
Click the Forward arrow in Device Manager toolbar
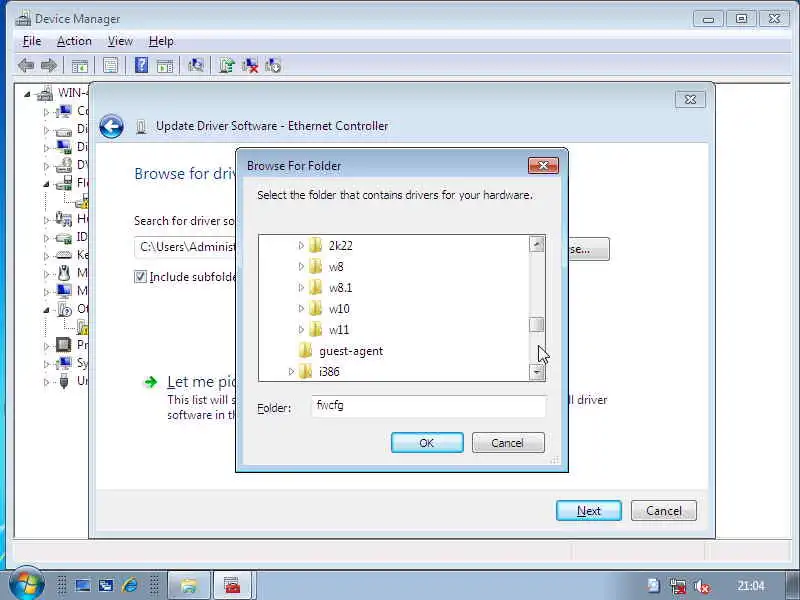click(49, 65)
